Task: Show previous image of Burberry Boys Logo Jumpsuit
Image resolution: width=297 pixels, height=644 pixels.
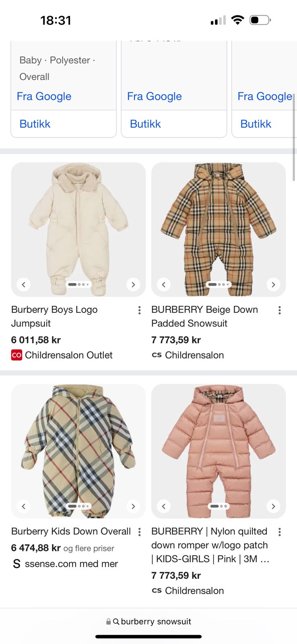Action: point(23,285)
